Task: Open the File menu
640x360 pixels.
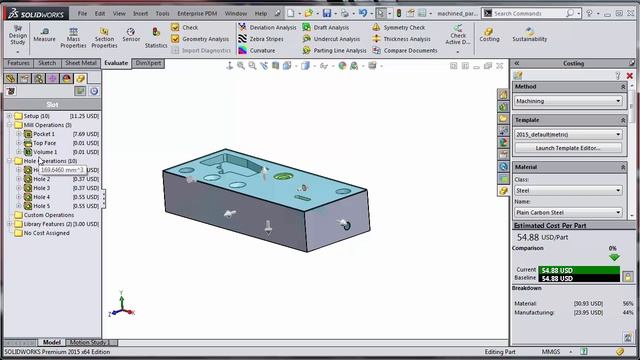Action: click(x=82, y=13)
